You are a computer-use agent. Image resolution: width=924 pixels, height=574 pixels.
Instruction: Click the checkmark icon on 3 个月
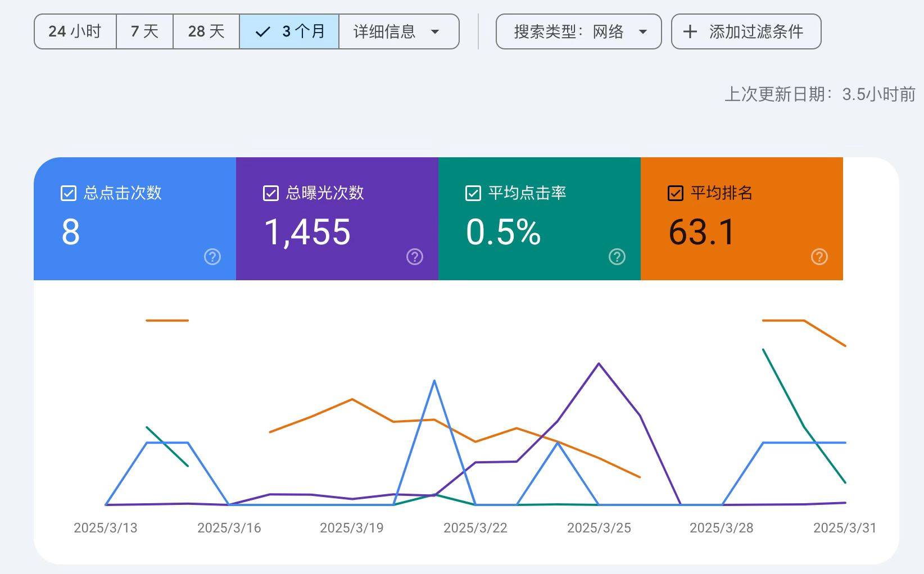262,32
